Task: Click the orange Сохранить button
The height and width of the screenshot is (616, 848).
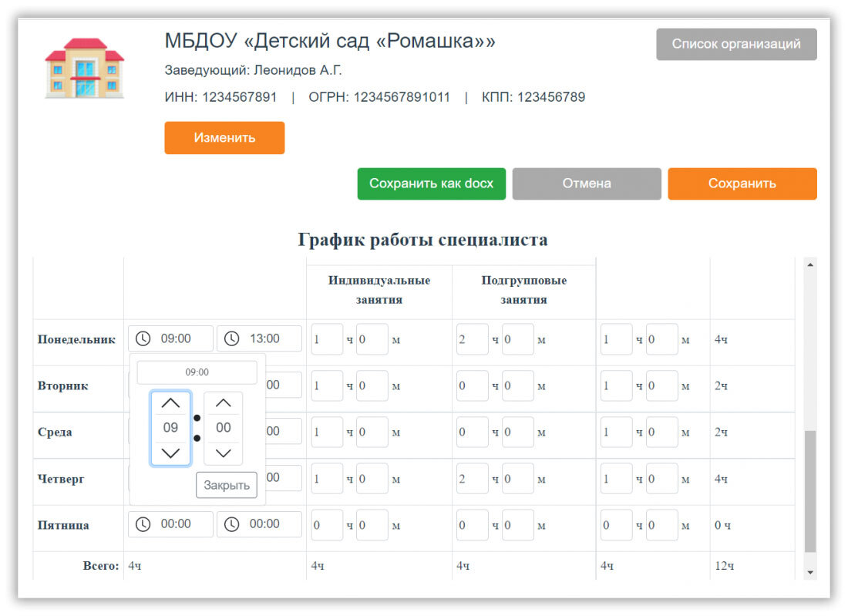Action: (742, 183)
